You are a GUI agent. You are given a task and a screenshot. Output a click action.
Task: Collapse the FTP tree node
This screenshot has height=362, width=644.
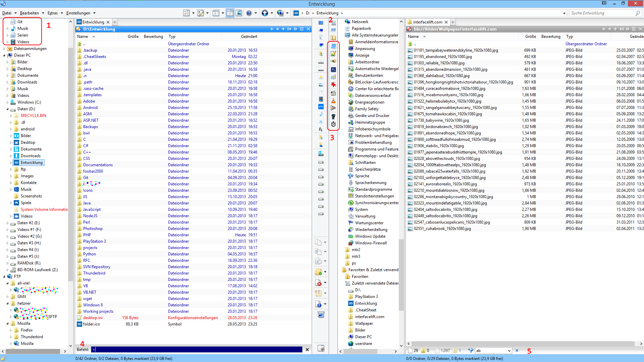(x=4, y=277)
